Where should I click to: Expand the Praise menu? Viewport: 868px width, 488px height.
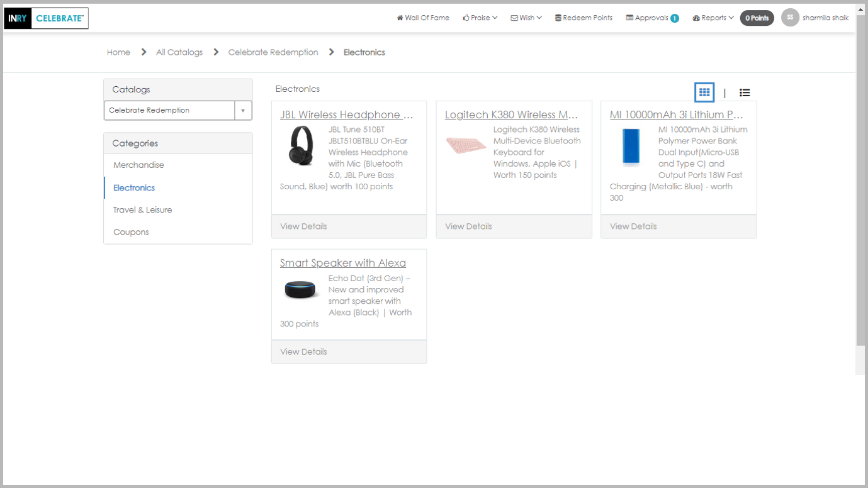click(x=480, y=18)
